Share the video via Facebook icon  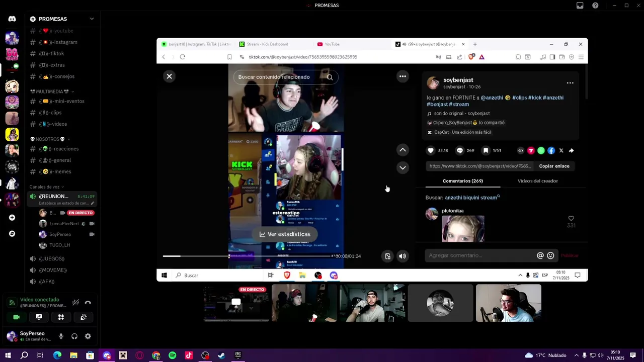(551, 150)
